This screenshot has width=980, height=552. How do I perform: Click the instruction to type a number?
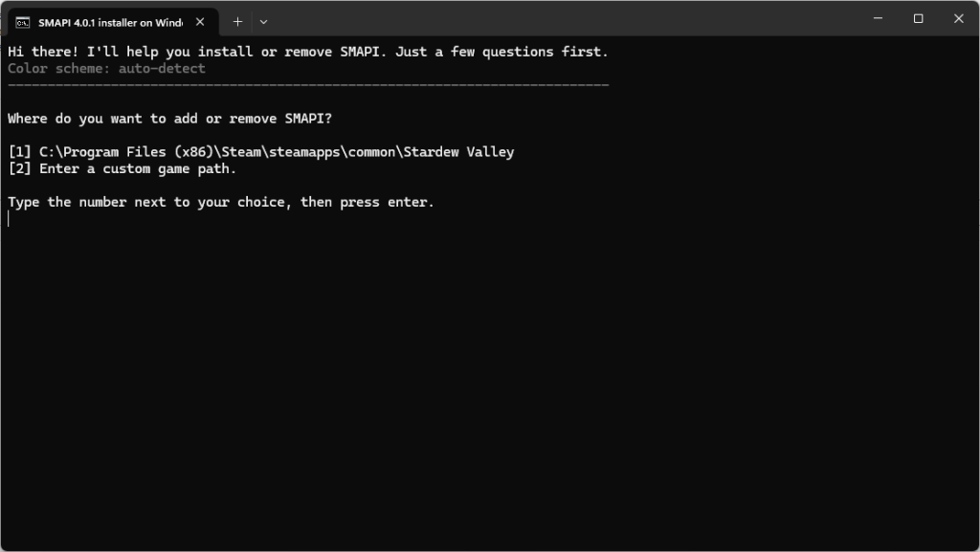[x=220, y=202]
